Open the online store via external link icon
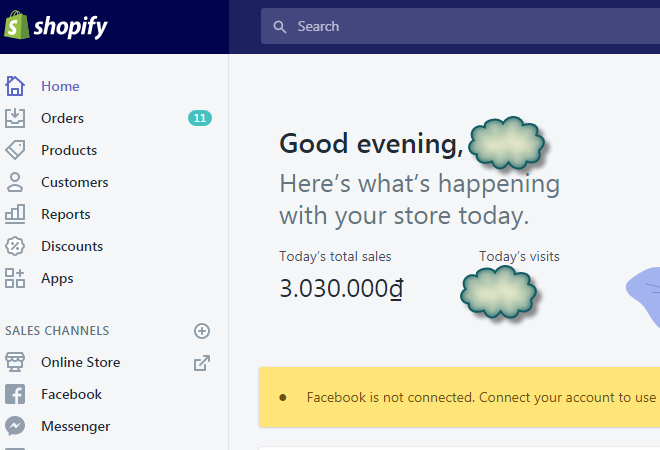 [x=202, y=363]
